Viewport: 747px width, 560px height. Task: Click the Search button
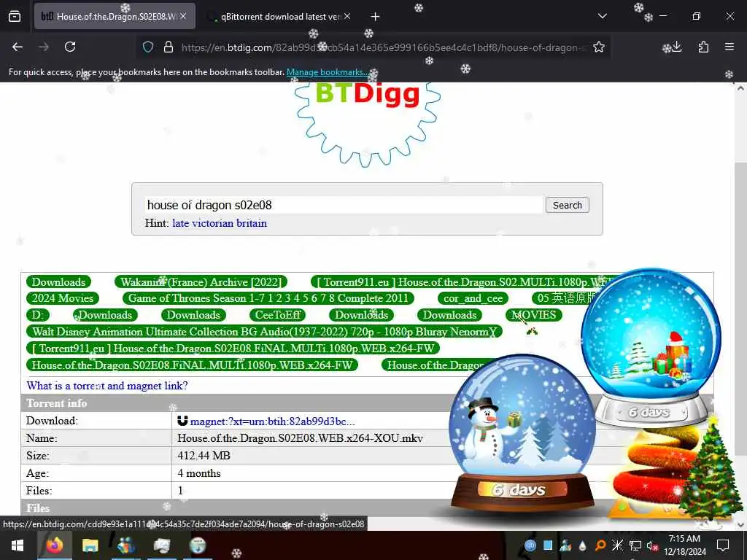coord(567,205)
